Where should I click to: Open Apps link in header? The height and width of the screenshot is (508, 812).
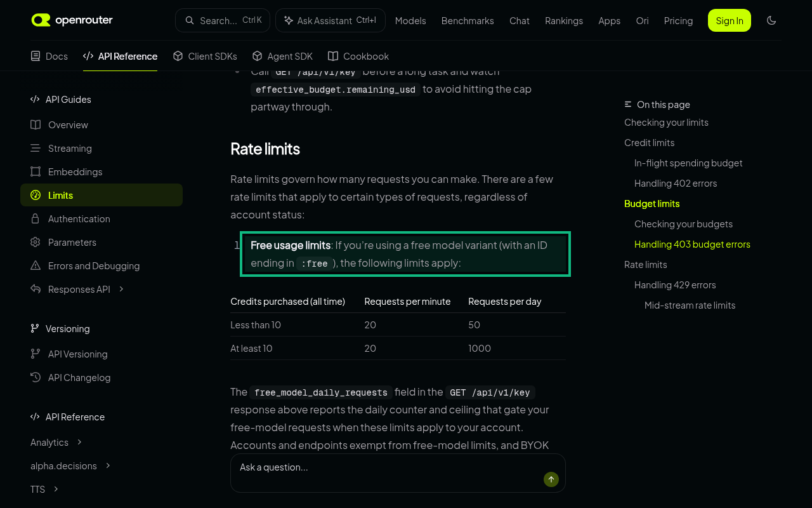610,20
